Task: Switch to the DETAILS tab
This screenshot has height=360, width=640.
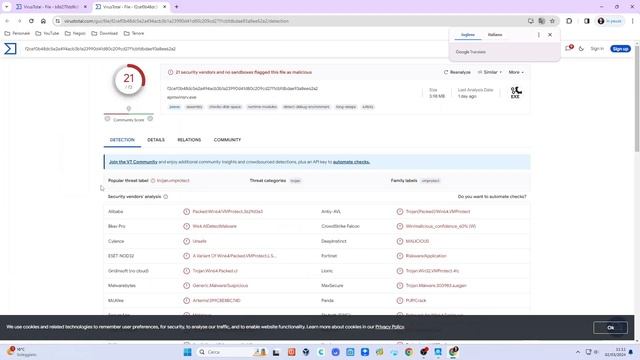Action: click(156, 140)
